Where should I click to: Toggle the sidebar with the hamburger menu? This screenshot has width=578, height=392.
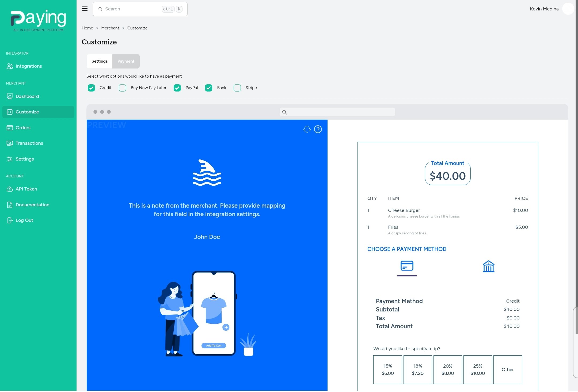click(x=85, y=9)
